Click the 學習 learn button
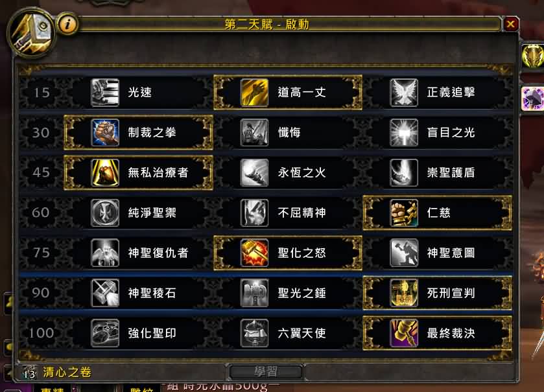The width and height of the screenshot is (544, 392). [x=266, y=372]
